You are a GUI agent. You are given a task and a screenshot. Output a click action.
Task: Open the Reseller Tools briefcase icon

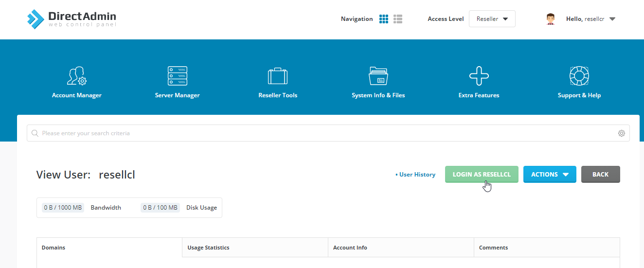(x=278, y=76)
